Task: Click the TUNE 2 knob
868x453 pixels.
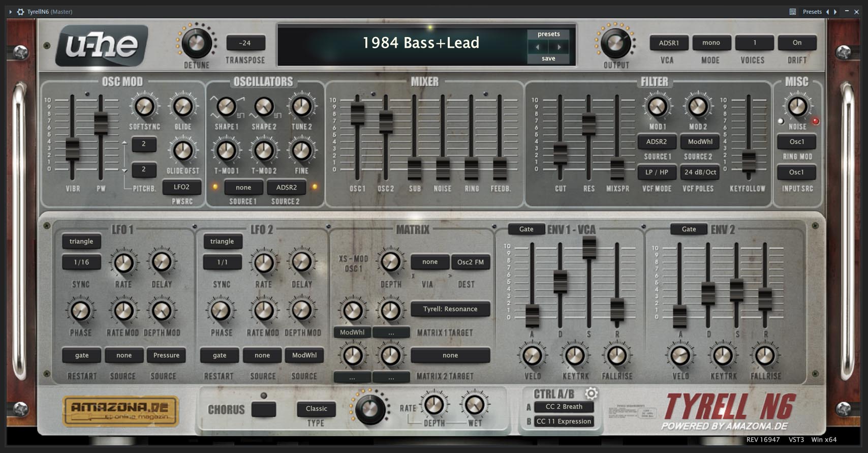Action: point(302,107)
